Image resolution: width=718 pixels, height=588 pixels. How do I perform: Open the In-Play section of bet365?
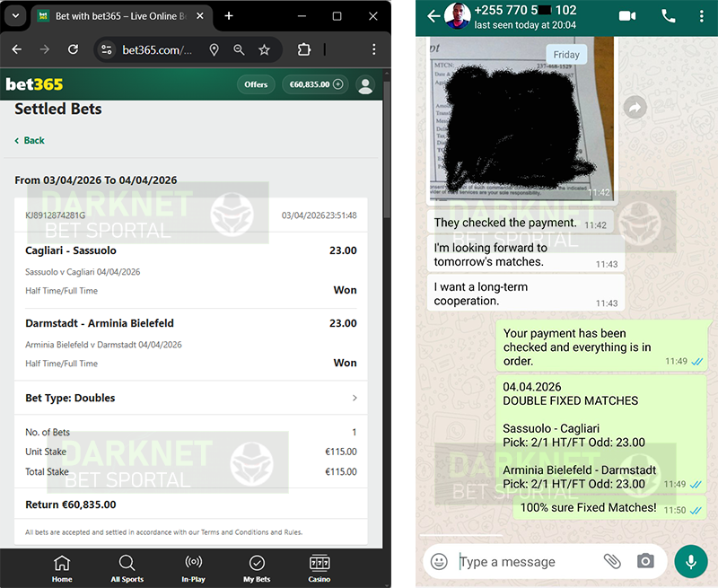click(x=193, y=567)
